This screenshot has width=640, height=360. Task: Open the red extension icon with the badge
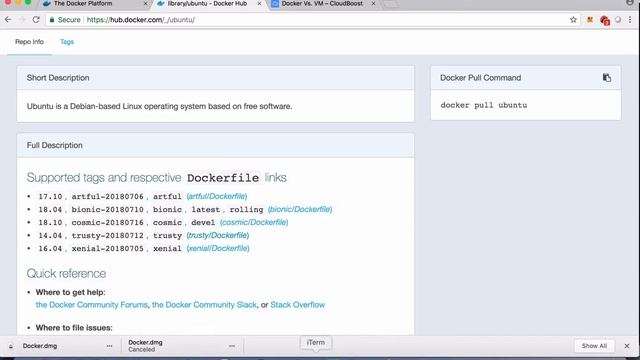[x=604, y=20]
